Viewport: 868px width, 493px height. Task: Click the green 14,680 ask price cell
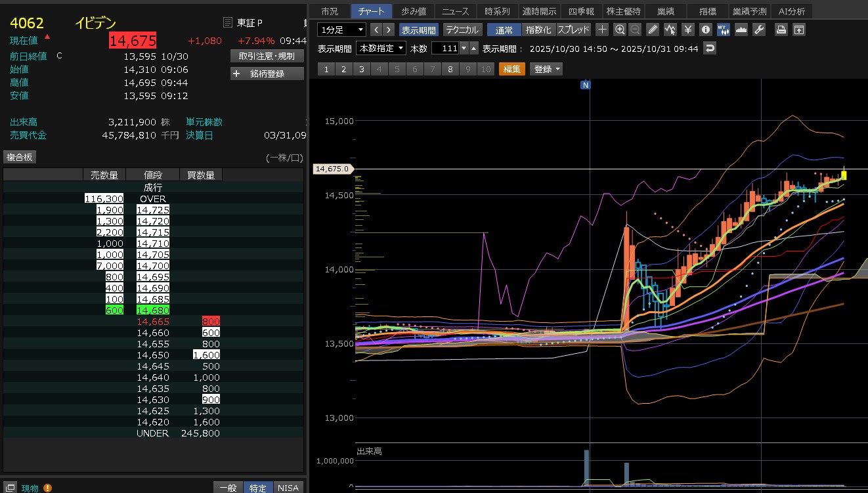pos(154,311)
